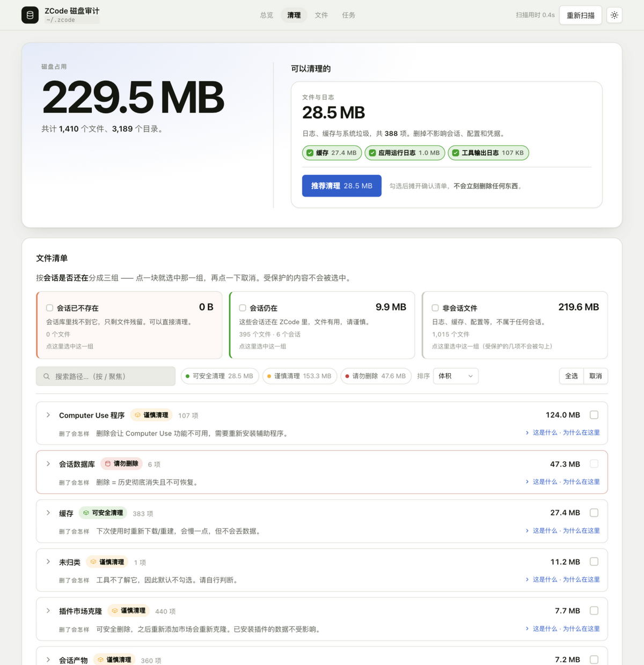Click the disabled 会话数据库 row checkbox
This screenshot has width=644, height=665.
coord(594,463)
